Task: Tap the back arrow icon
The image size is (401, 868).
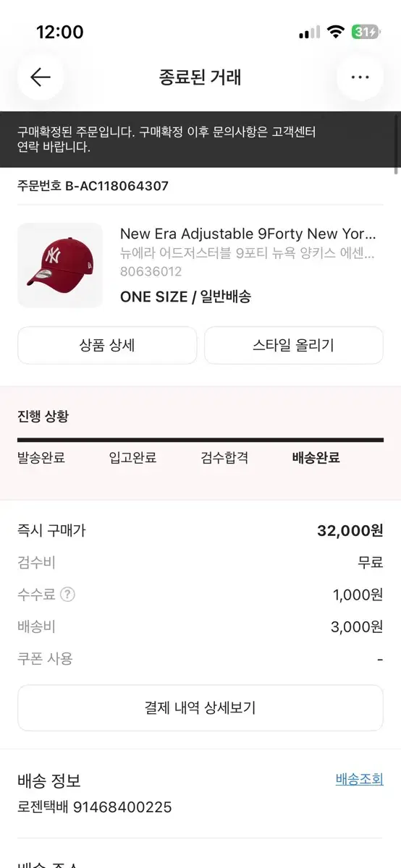Action: (41, 77)
